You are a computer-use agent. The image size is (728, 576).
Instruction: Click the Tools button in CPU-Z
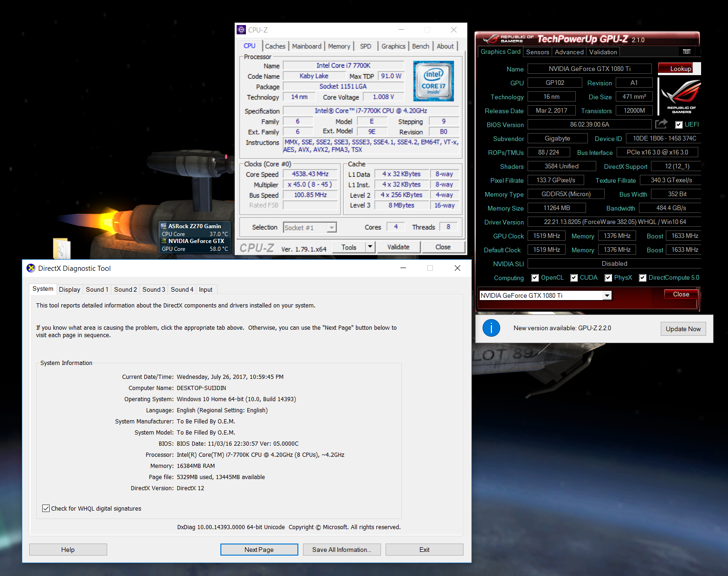coord(349,247)
